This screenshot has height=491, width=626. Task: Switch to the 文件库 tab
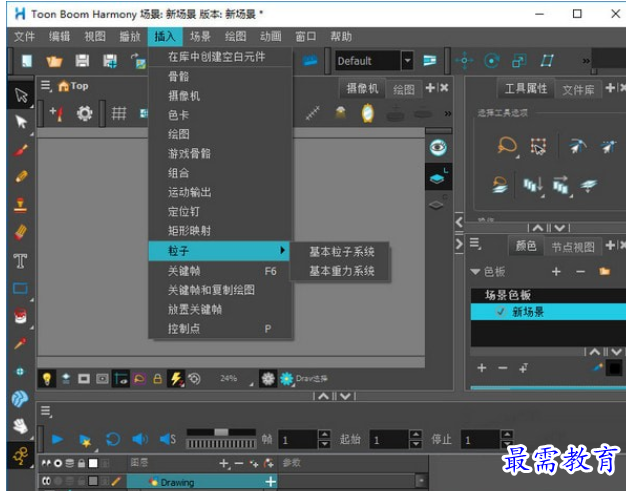coord(578,89)
